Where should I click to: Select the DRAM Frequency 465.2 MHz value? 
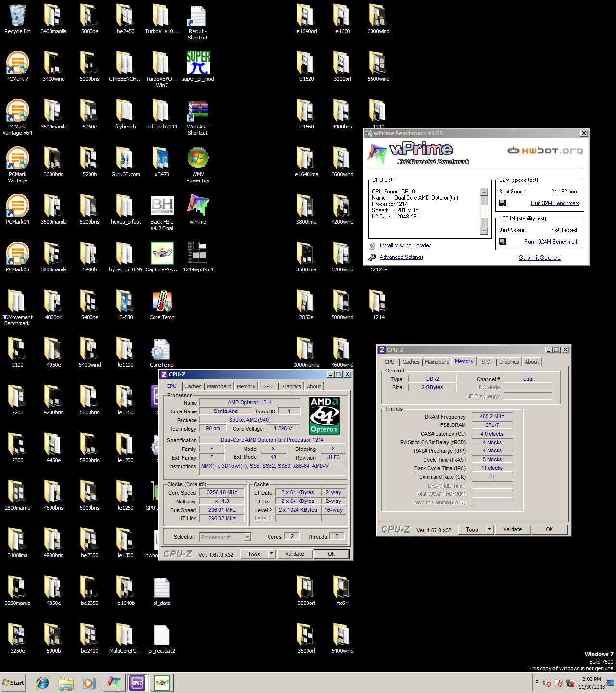[x=492, y=417]
